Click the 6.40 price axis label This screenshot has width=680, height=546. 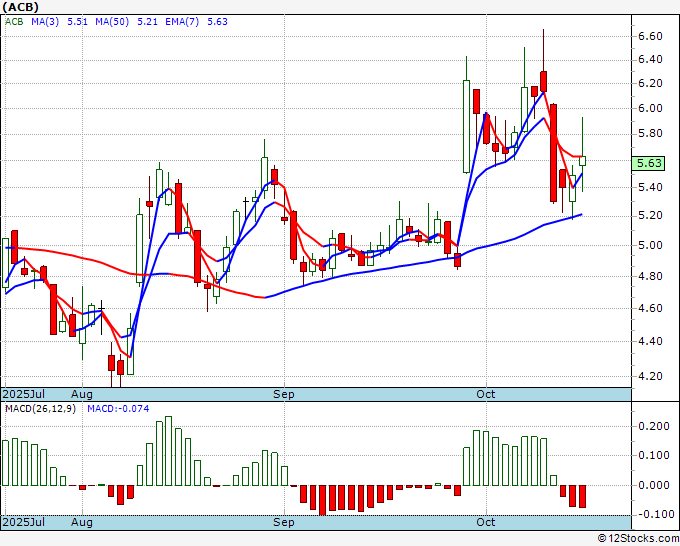pyautogui.click(x=650, y=59)
